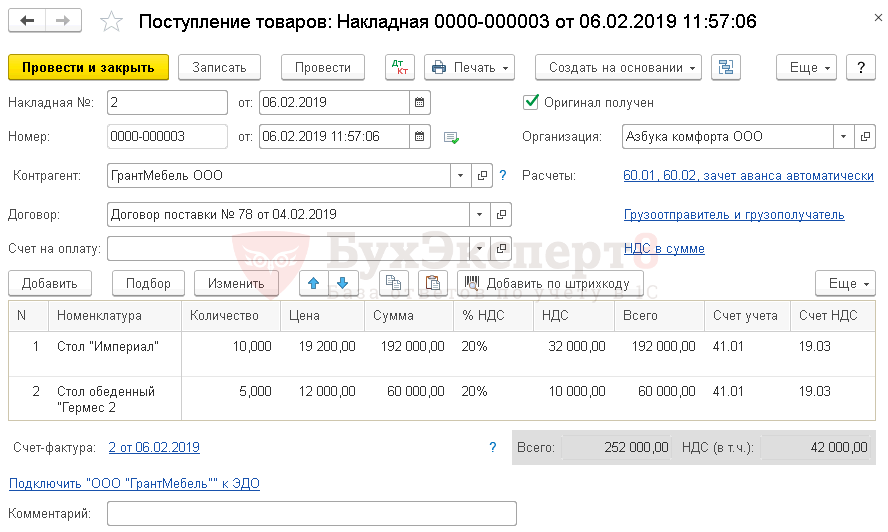Add document to favorites with star icon
This screenshot has width=888, height=532.
pyautogui.click(x=111, y=22)
